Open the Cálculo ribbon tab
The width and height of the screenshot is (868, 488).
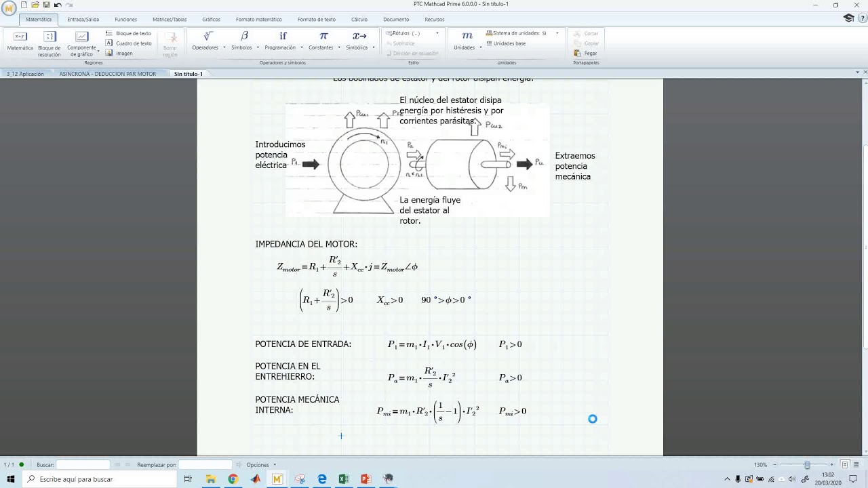click(x=359, y=20)
